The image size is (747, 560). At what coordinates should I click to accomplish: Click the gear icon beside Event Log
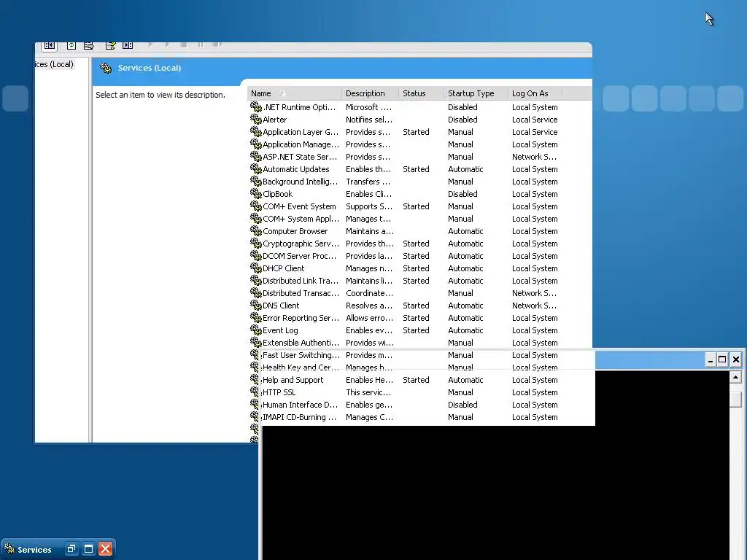[256, 330]
